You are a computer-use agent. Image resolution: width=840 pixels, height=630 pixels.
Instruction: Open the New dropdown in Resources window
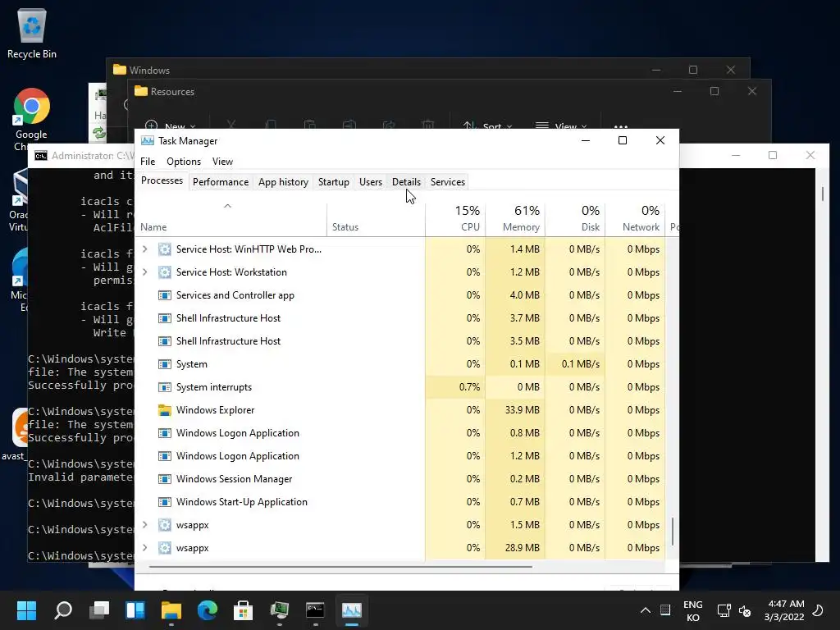coord(171,126)
